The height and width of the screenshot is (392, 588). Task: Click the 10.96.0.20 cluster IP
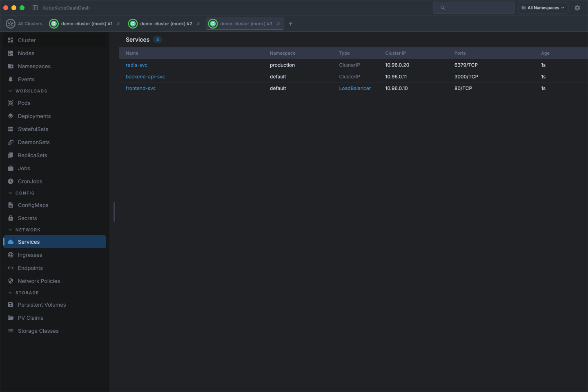tap(397, 65)
